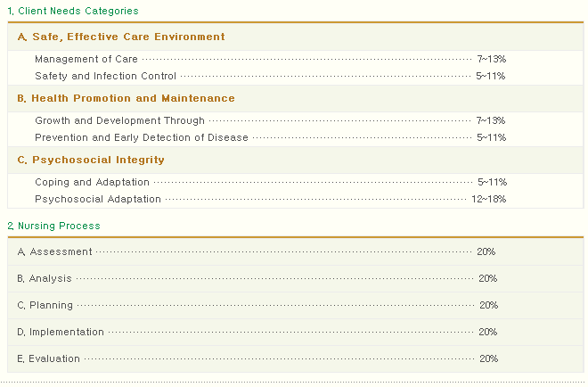Click the Nursing Process heading
The height and width of the screenshot is (387, 588).
53,226
